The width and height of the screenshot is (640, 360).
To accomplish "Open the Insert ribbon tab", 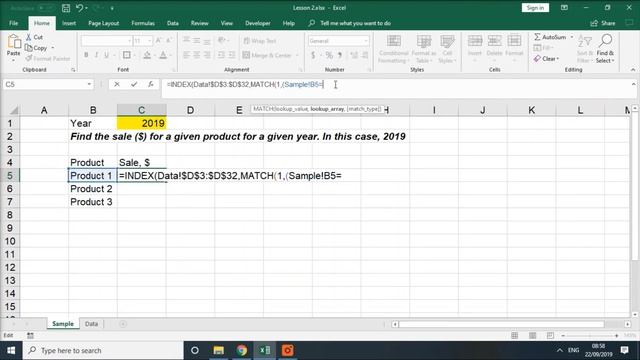I will tap(69, 23).
